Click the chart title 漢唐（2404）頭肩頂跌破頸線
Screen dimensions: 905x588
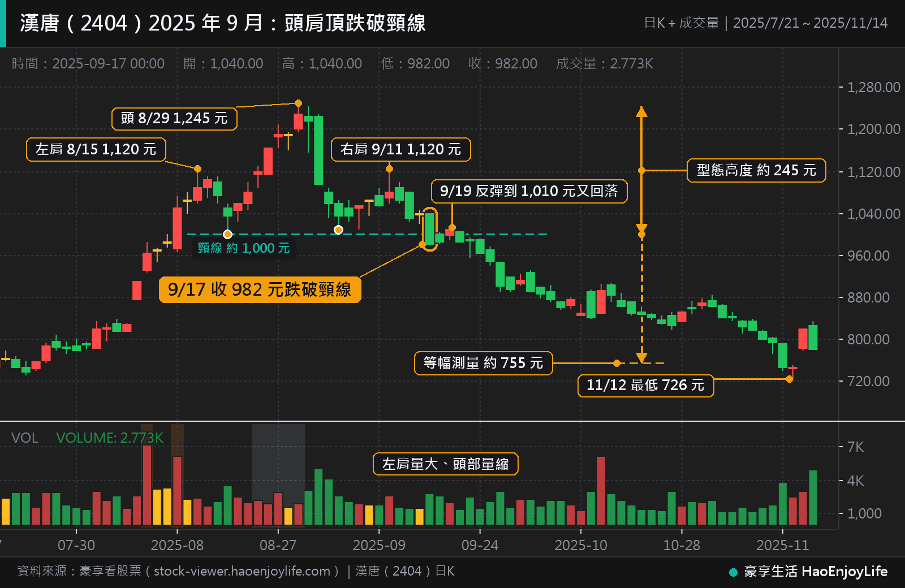point(223,23)
